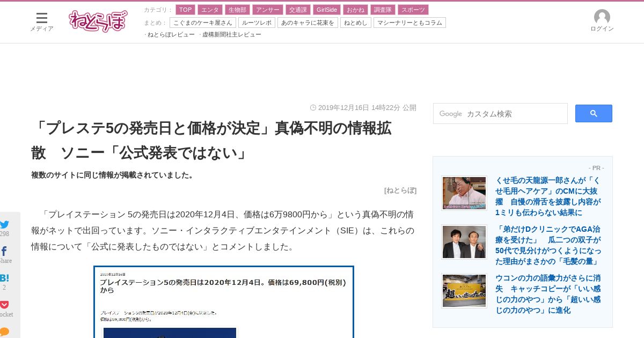Image resolution: width=644 pixels, height=338 pixels.
Task: Open こぐまのケーキ屋さん collection
Action: click(203, 23)
